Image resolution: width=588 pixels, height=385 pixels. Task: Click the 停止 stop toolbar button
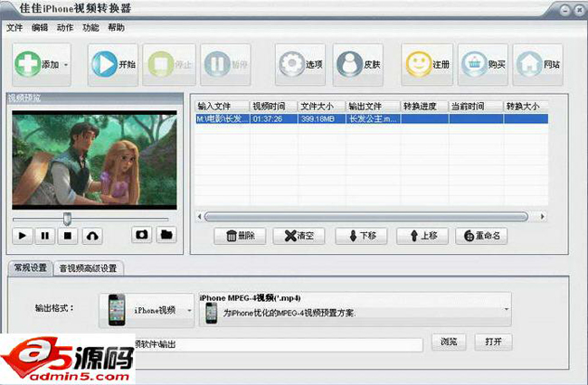pos(169,64)
